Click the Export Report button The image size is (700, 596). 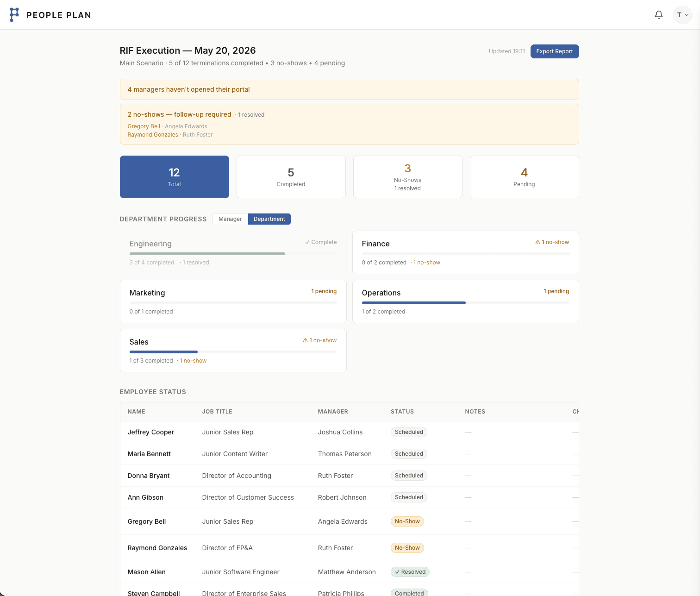pos(555,51)
